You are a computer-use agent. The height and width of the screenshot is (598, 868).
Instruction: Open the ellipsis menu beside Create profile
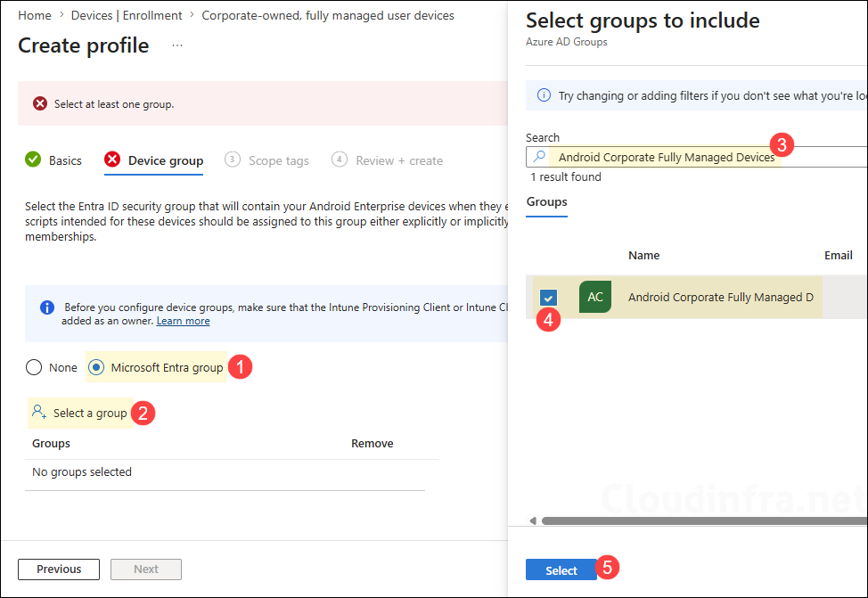click(x=177, y=45)
